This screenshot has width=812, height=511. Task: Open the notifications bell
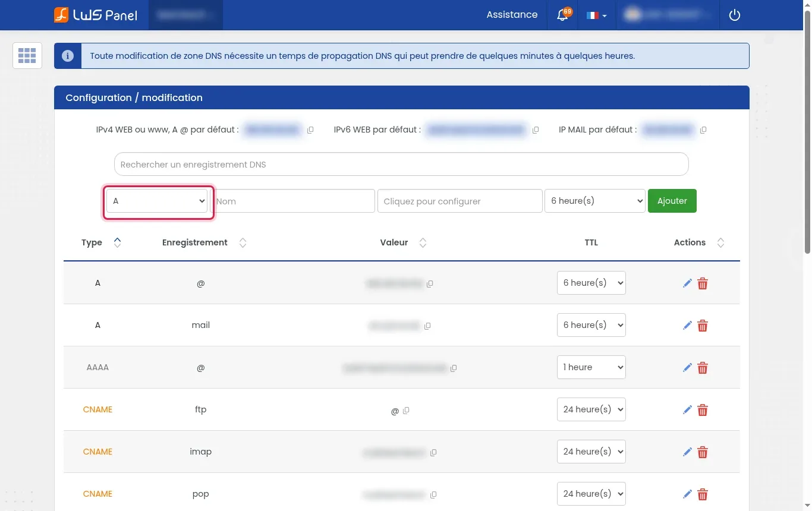562,15
